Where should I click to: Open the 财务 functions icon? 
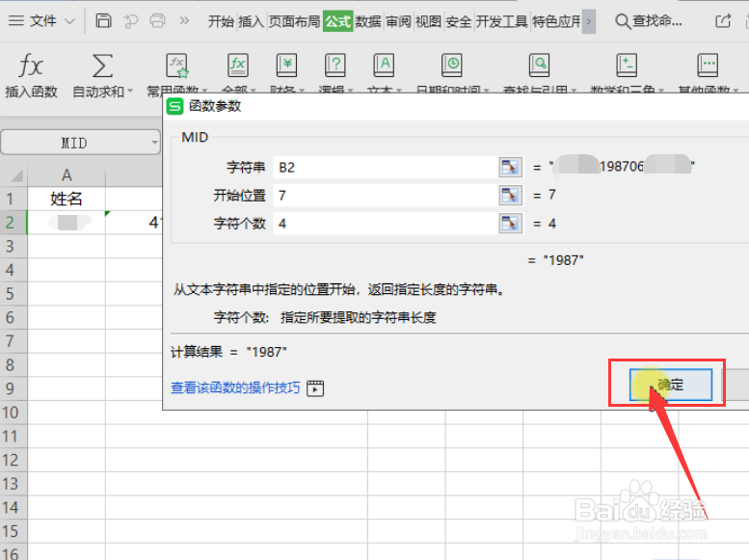point(286,65)
